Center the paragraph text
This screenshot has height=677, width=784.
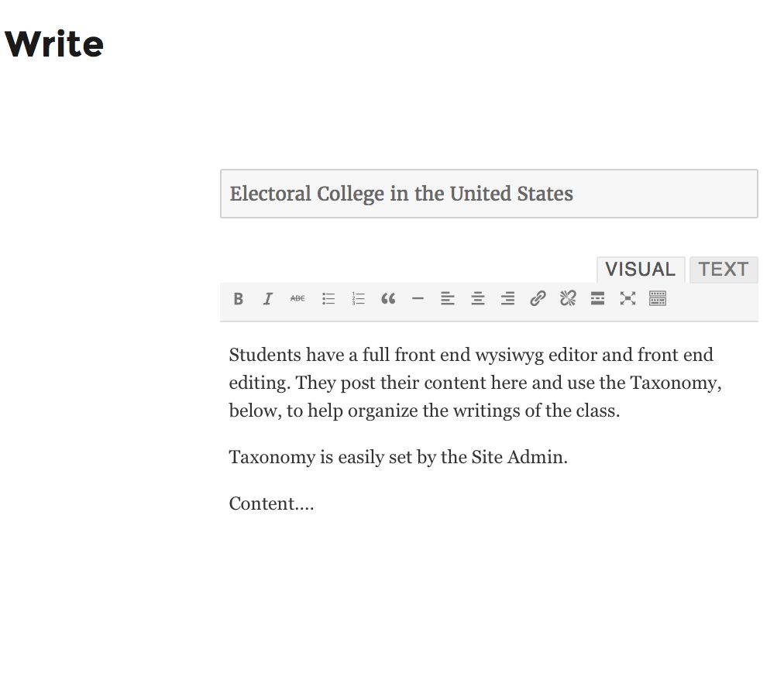point(477,298)
